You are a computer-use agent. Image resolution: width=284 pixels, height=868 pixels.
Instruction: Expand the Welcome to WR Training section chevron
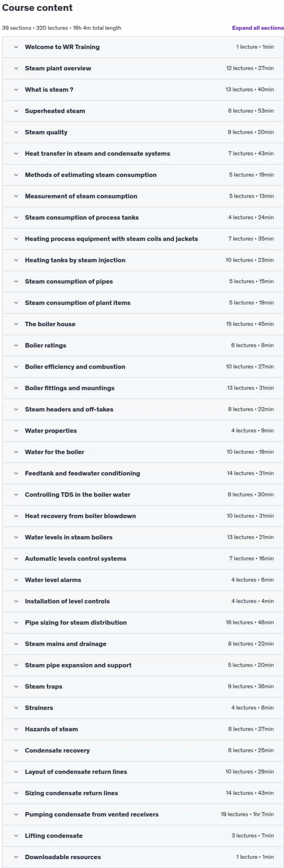(x=16, y=47)
